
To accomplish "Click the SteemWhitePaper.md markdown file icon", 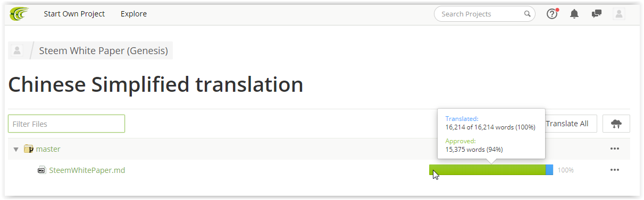I will coord(42,170).
